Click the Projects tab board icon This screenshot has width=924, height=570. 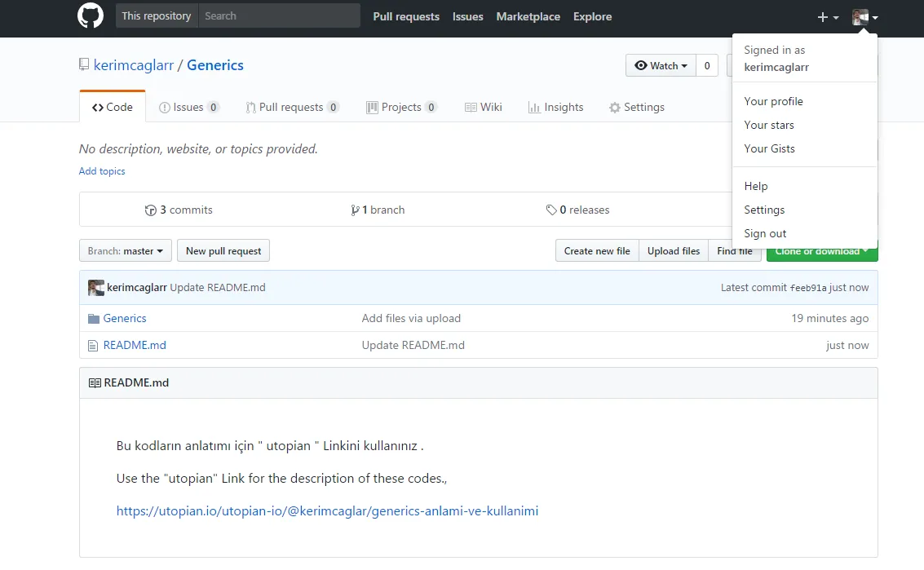tap(372, 108)
